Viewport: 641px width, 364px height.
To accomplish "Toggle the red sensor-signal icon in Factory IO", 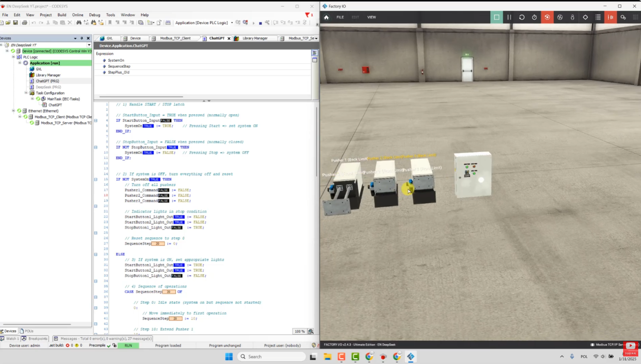I will click(611, 17).
